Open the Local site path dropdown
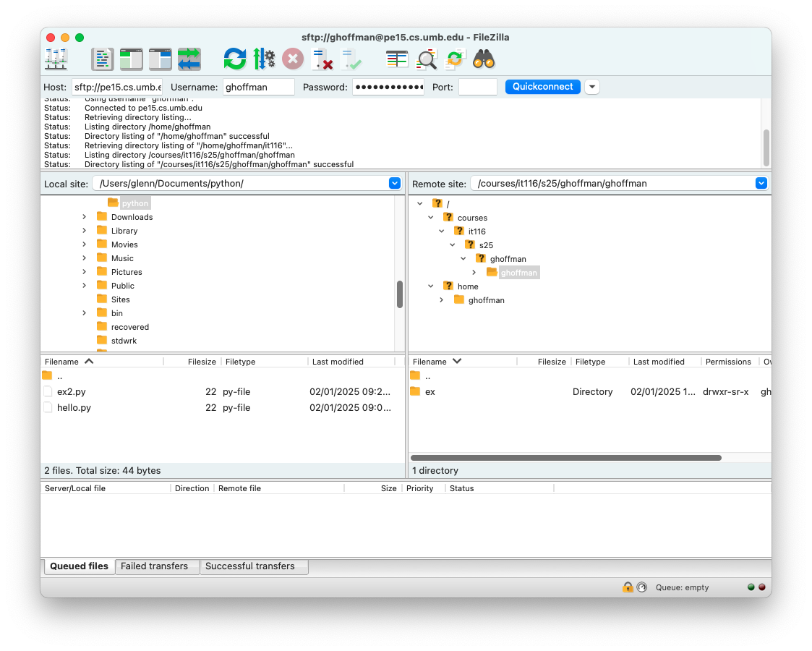Screen dimensions: 812x651 pyautogui.click(x=395, y=183)
